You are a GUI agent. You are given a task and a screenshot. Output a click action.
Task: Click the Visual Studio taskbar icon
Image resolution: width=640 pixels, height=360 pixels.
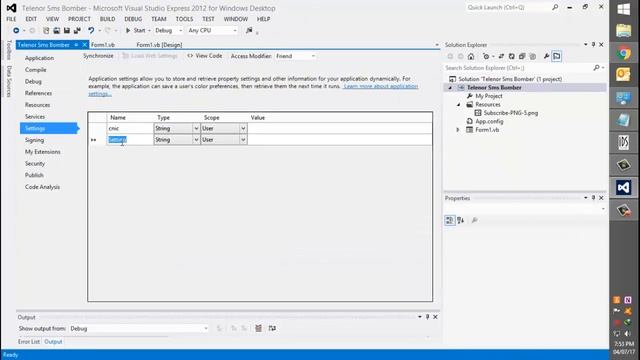[624, 187]
